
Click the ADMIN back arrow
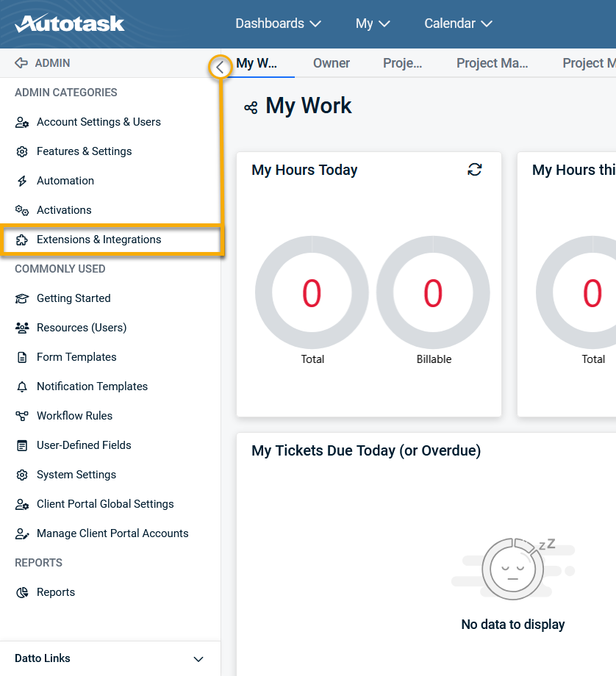pos(21,63)
